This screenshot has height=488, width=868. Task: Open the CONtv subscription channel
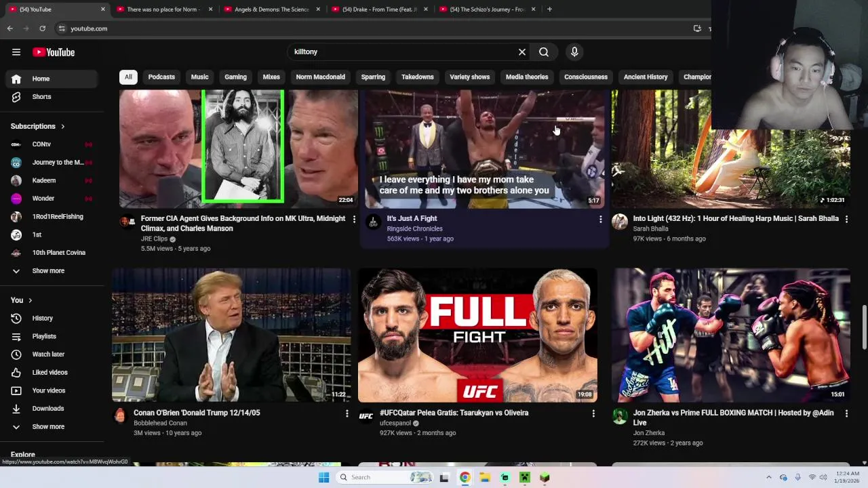pos(52,144)
